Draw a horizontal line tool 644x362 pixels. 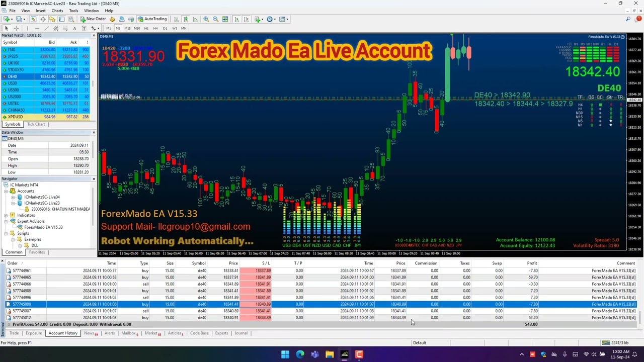(x=36, y=28)
